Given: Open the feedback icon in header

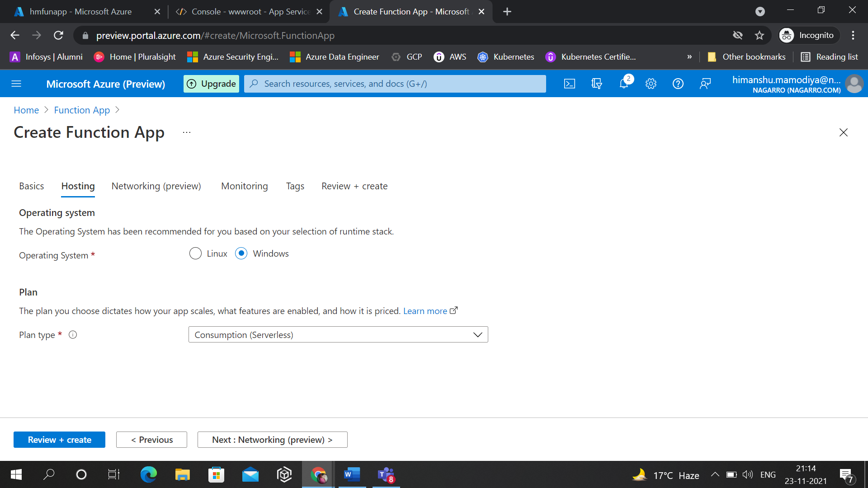Looking at the screenshot, I should [x=705, y=84].
